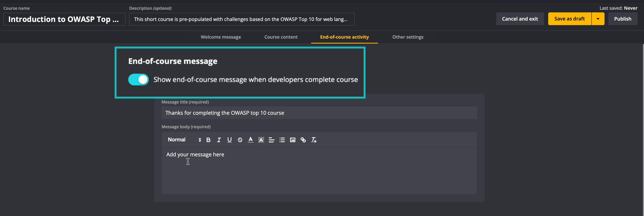This screenshot has height=216, width=644.
Task: Select End-of-course activity tab
Action: pyautogui.click(x=344, y=37)
